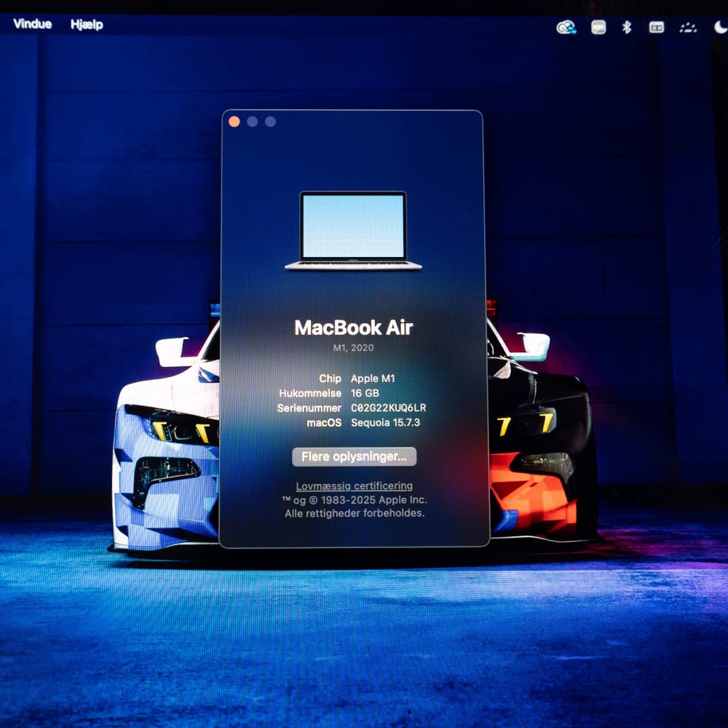
Task: Click the 'Sequoia 15.7.3' version text
Action: (x=385, y=423)
